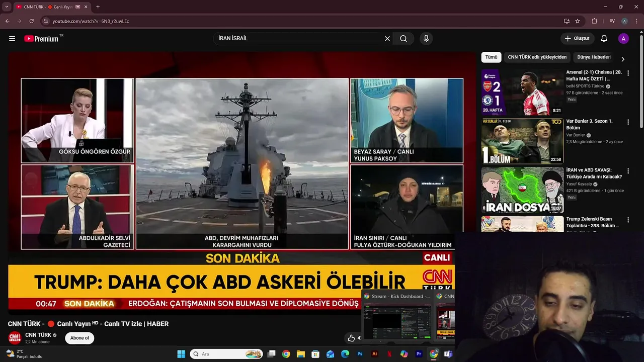The width and height of the screenshot is (644, 362).
Task: Open options menu for Var Bunlar 3. Sezon video
Action: point(628,122)
